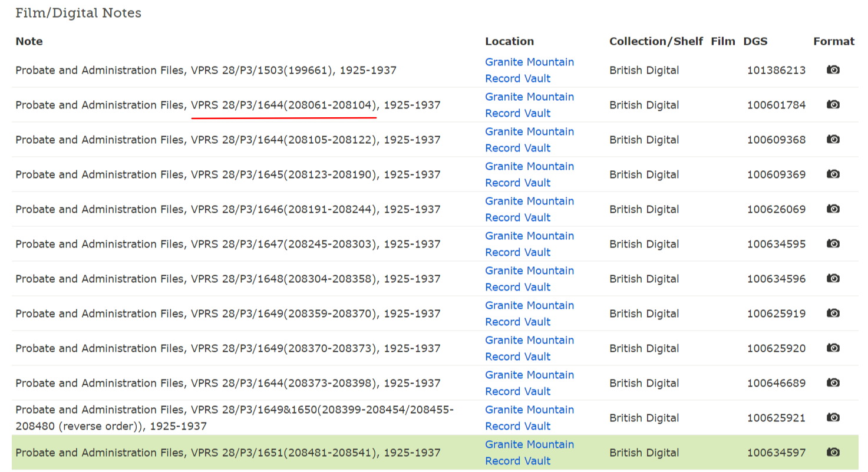
Task: Click the underlined VPRS 28/P3/1644(208061-208104) text
Action: pos(283,105)
